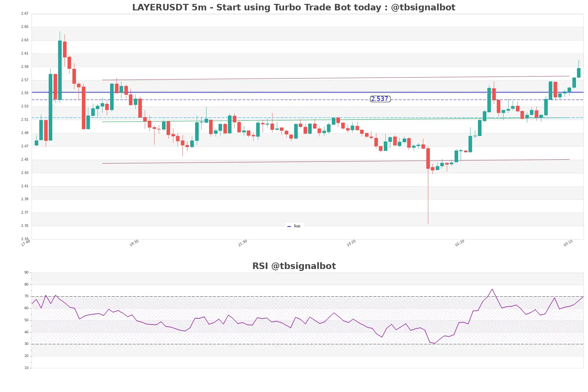Click the RSI 80 axis label
Image resolution: width=588 pixels, height=392 pixels.
pyautogui.click(x=26, y=285)
